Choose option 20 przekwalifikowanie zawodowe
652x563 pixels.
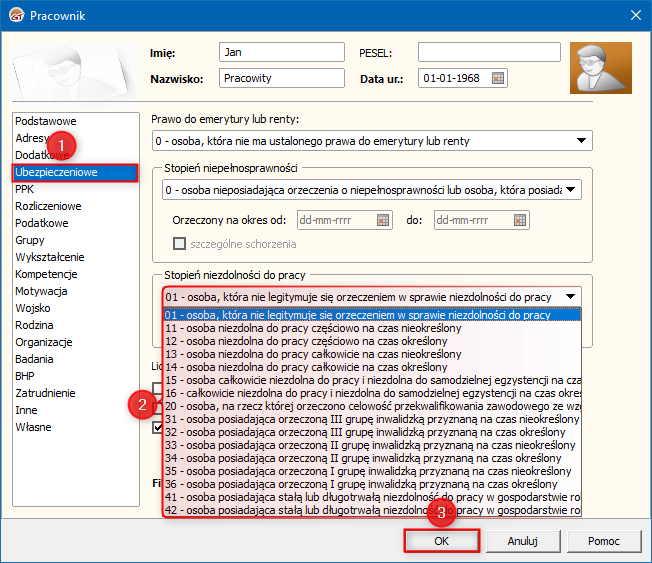(x=372, y=406)
